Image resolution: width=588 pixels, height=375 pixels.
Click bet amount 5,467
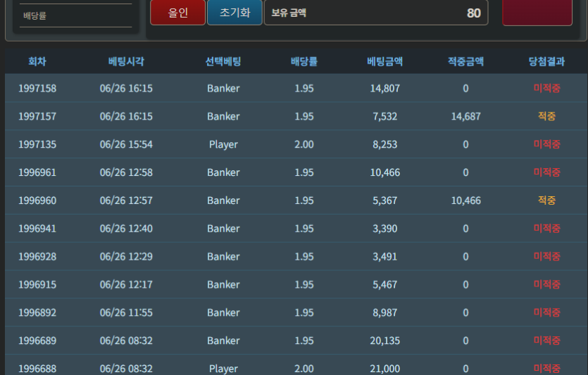point(384,285)
